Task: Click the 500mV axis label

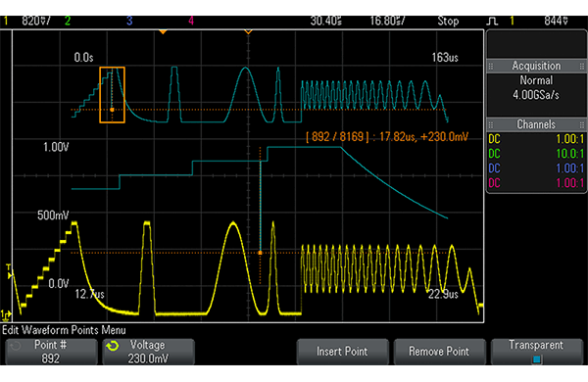Action: click(53, 215)
